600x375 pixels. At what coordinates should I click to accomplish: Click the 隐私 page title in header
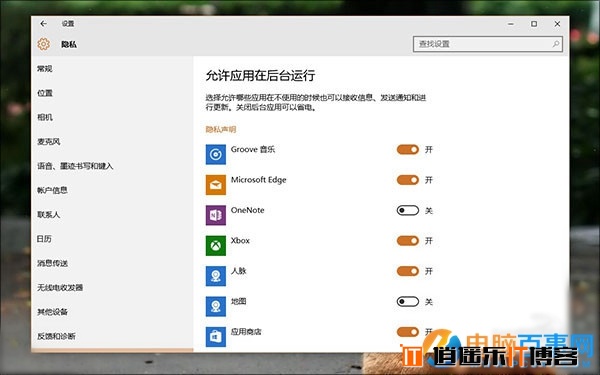tap(69, 44)
